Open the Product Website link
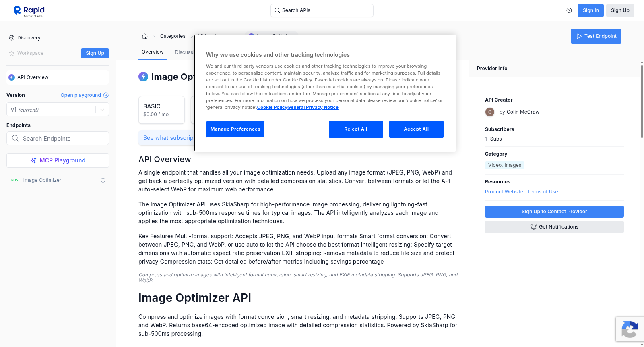The width and height of the screenshot is (644, 347). point(504,192)
